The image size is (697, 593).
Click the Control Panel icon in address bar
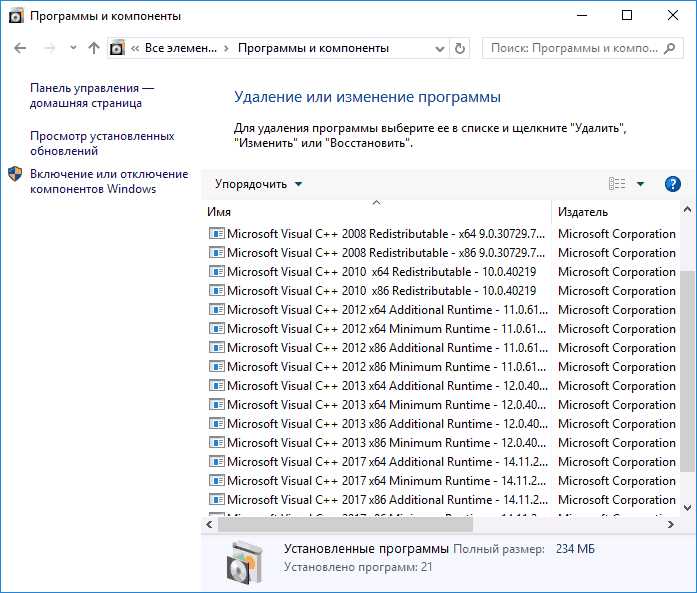pyautogui.click(x=117, y=48)
